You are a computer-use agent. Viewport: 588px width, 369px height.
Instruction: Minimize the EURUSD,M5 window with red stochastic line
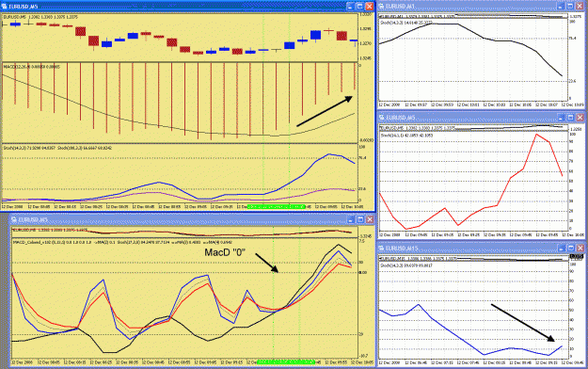(x=561, y=118)
